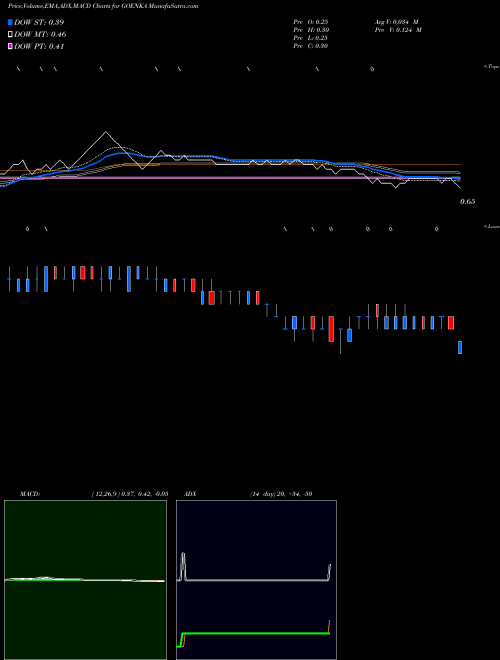Click the white spike at ADX panel's left edge
Screen dimensions: 500x660
183,566
